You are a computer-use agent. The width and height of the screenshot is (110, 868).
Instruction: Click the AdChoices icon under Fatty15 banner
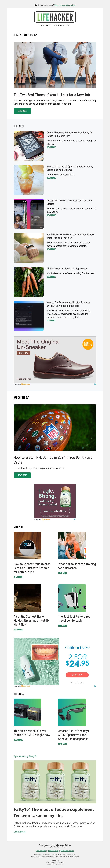coord(74,519)
